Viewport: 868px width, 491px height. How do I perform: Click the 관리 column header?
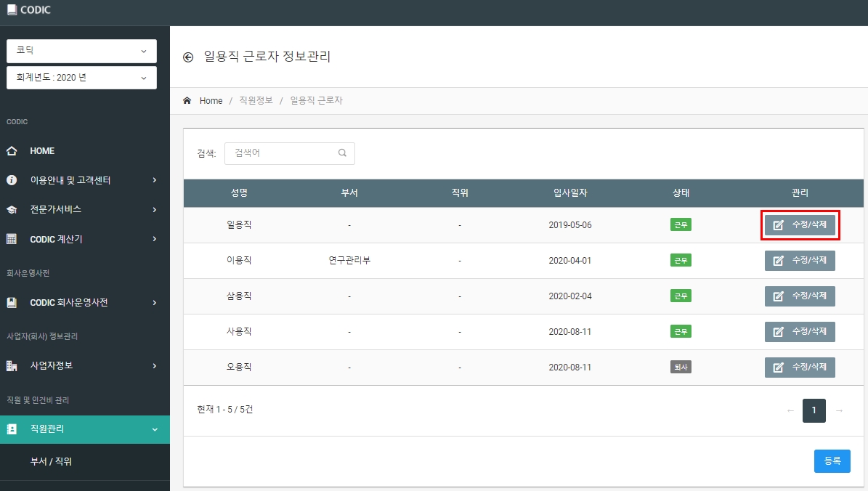click(x=800, y=192)
